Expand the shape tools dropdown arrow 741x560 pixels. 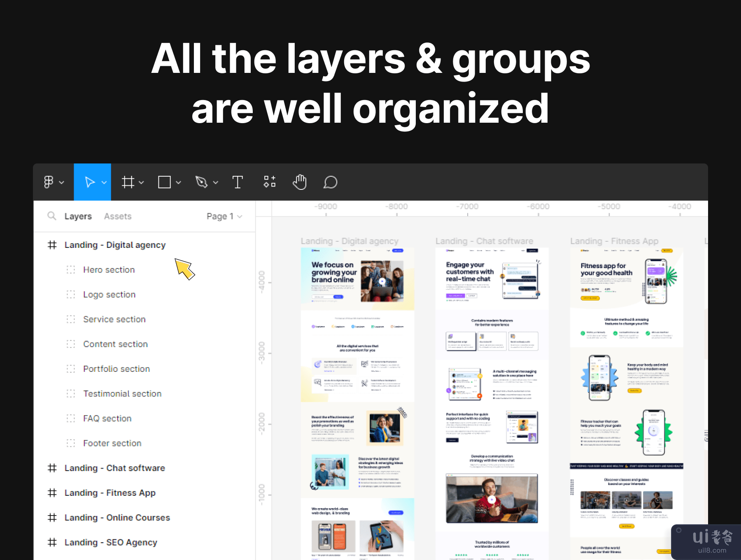178,182
